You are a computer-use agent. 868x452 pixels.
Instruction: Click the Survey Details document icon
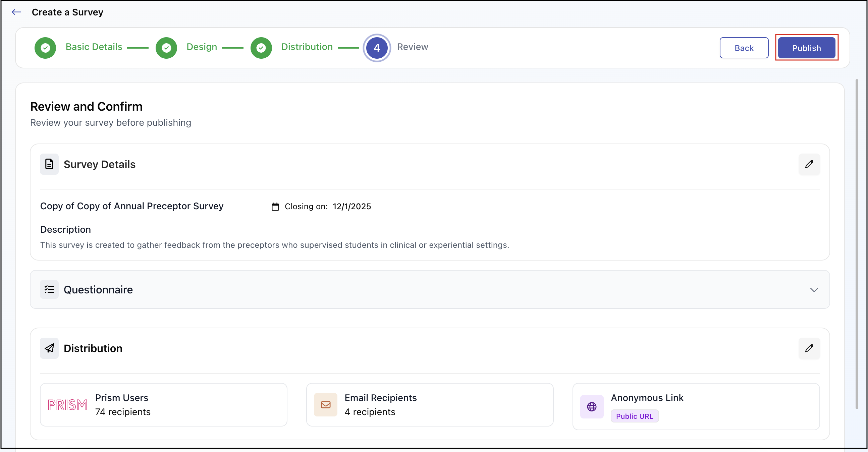point(49,164)
